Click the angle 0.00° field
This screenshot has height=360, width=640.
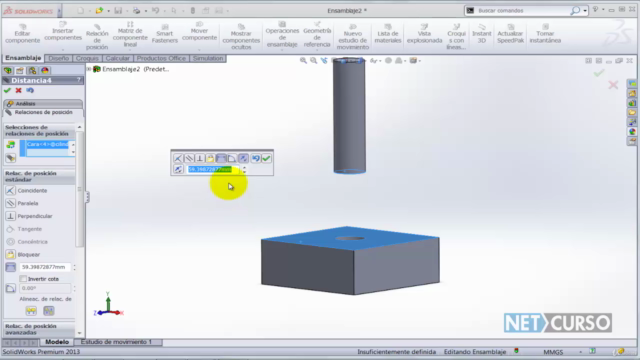(x=45, y=288)
